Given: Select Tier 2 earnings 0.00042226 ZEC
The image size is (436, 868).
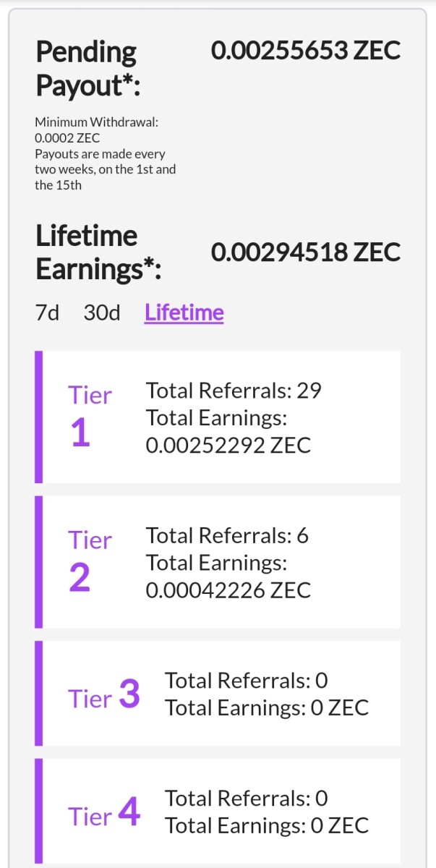Looking at the screenshot, I should [x=228, y=590].
